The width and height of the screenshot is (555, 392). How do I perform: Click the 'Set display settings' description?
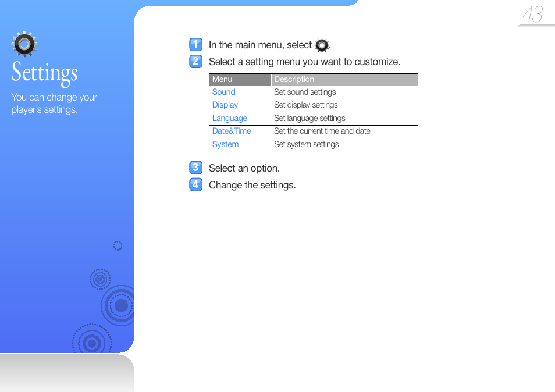coord(306,105)
